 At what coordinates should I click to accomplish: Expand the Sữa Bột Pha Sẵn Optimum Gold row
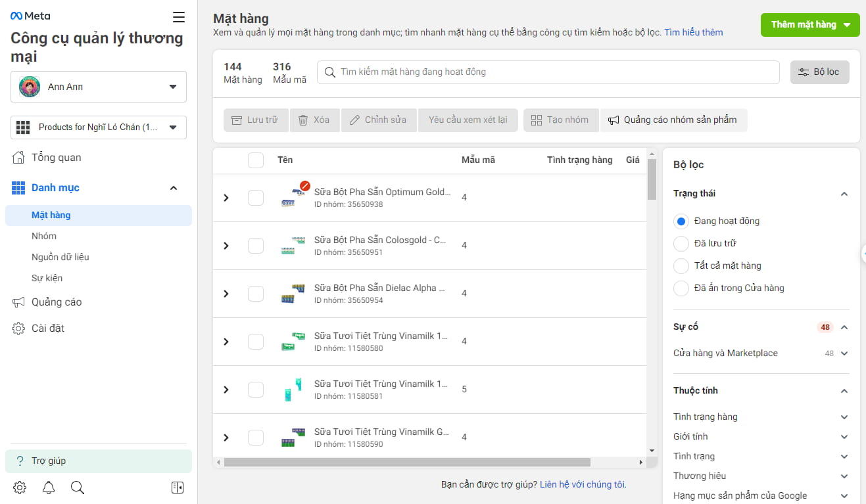point(226,196)
